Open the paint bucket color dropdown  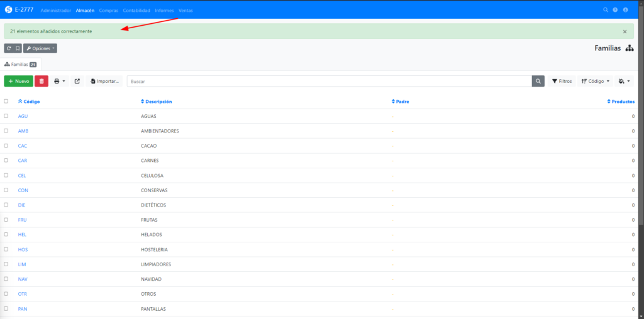click(x=625, y=81)
